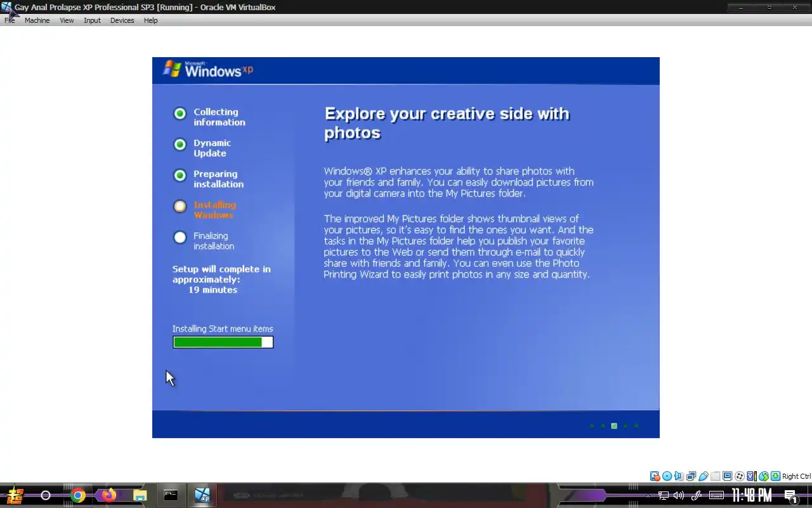Click the 19 minutes remaining text
Screen dimensions: 812x508
coord(213,290)
